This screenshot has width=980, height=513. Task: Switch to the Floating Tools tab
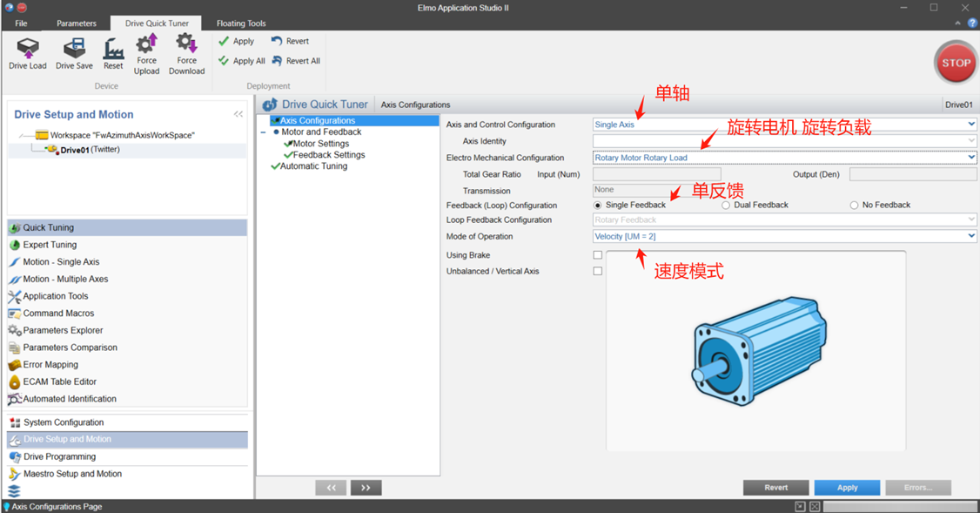[241, 24]
